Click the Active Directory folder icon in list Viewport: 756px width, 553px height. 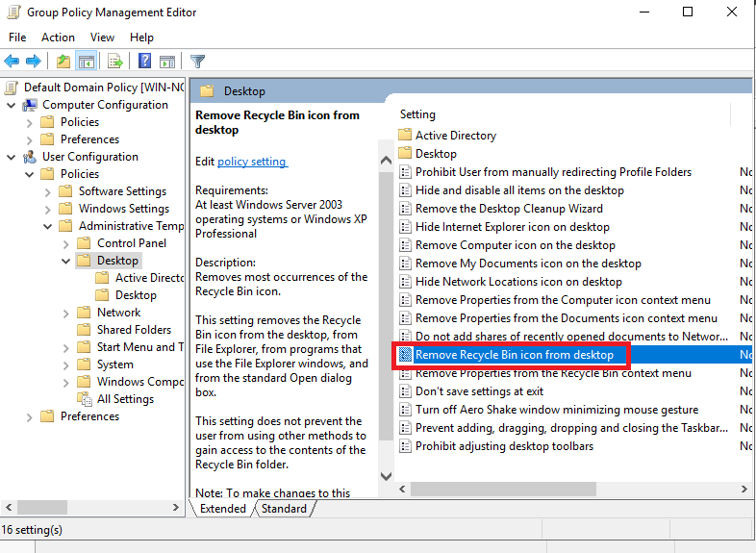pos(405,135)
